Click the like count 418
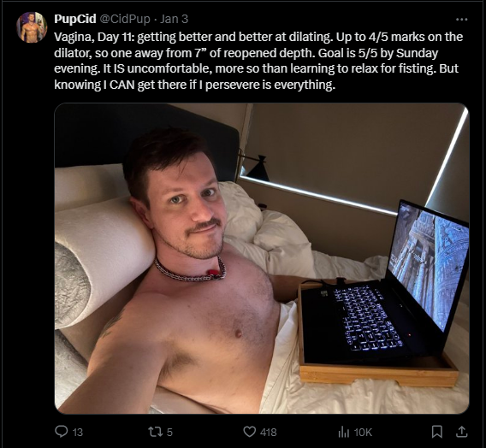This screenshot has height=448, width=486. point(269,432)
